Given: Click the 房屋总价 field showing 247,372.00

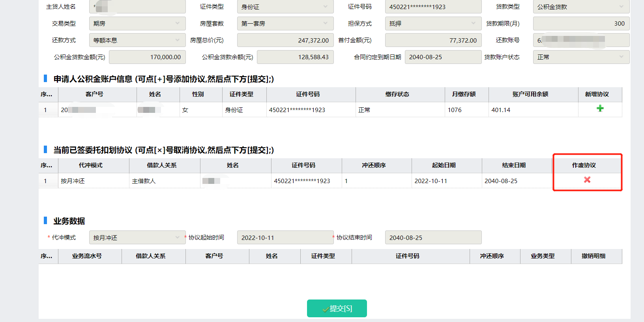Looking at the screenshot, I should tap(285, 40).
